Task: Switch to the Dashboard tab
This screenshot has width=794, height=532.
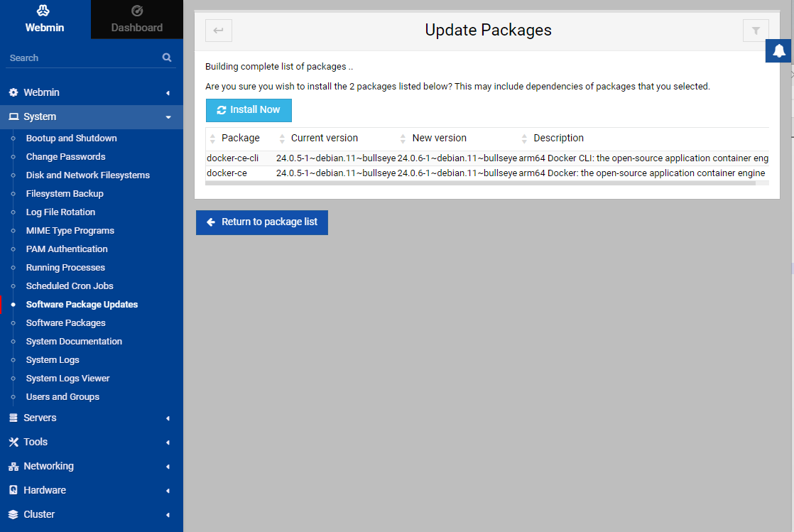Action: [137, 19]
